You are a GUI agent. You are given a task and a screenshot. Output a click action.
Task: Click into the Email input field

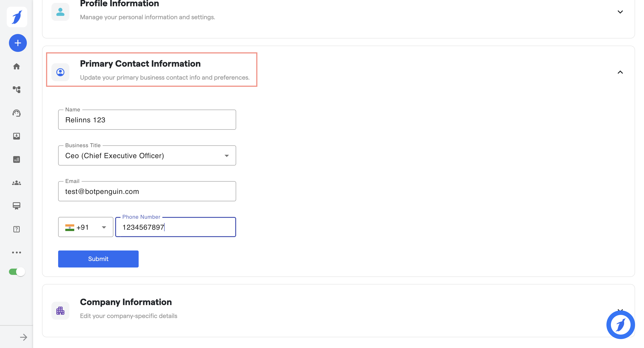(x=147, y=191)
